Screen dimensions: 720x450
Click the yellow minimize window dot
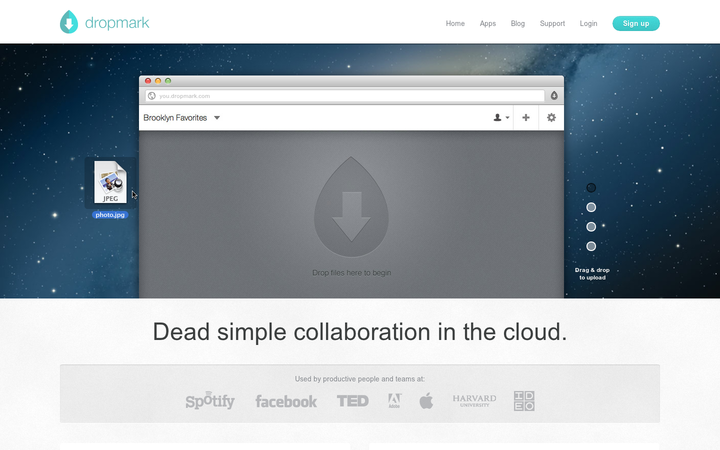158,81
